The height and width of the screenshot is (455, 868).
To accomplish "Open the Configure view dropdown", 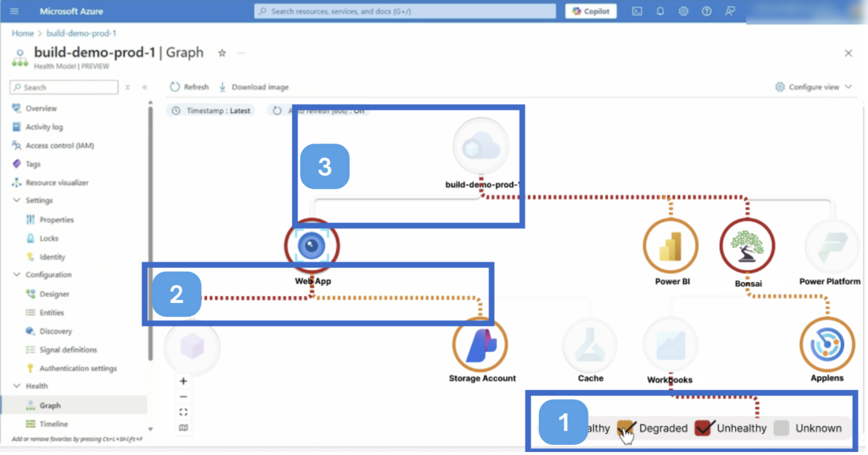I will (x=813, y=87).
